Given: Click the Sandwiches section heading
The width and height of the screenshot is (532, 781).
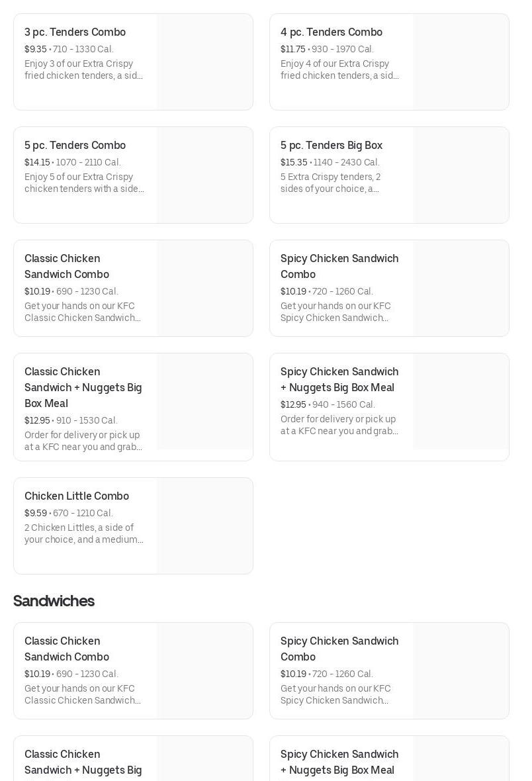Looking at the screenshot, I should coord(54,601).
